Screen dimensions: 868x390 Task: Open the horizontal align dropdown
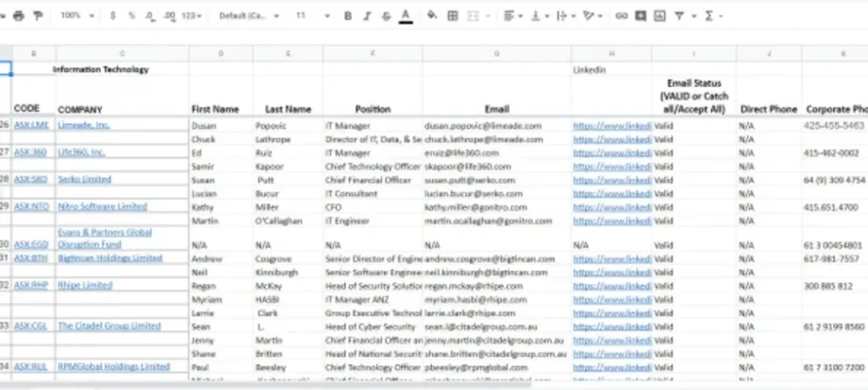tap(513, 16)
